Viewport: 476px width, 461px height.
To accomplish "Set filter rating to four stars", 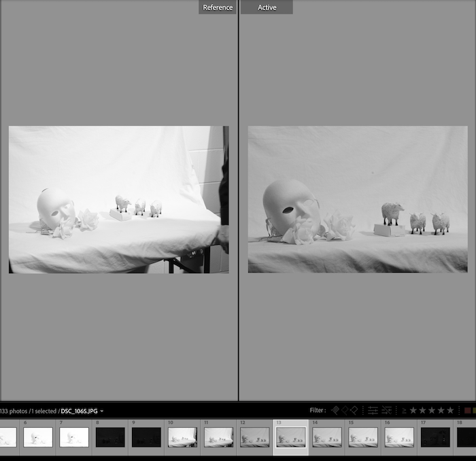I will (x=441, y=410).
